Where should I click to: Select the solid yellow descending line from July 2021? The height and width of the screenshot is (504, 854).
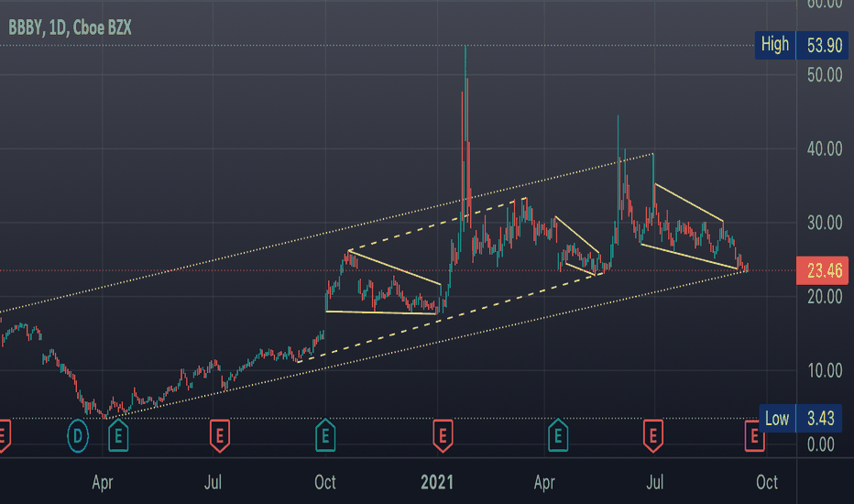click(x=689, y=203)
